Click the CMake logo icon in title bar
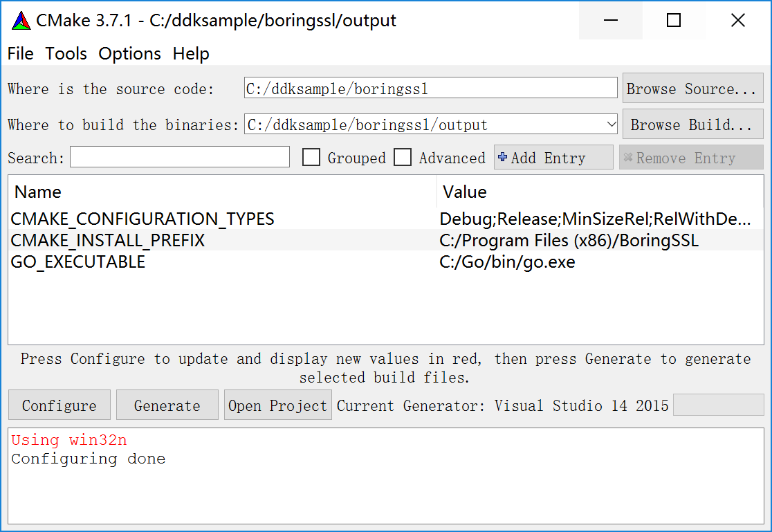The width and height of the screenshot is (772, 532). click(21, 20)
